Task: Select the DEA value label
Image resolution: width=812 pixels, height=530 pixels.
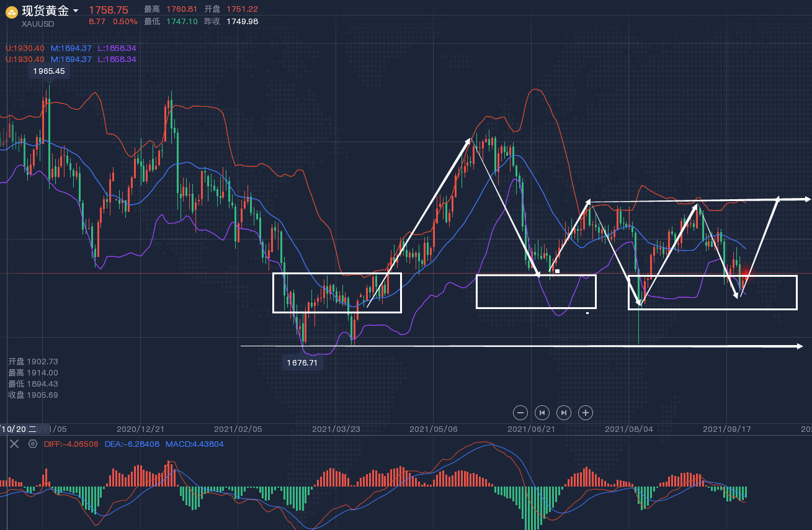Action: pyautogui.click(x=132, y=444)
